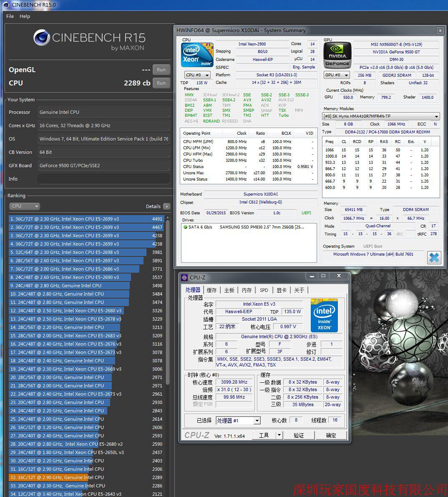Select rank 1 E5-2699 v3 score 4491
This screenshot has width=448, height=497.
[87, 219]
